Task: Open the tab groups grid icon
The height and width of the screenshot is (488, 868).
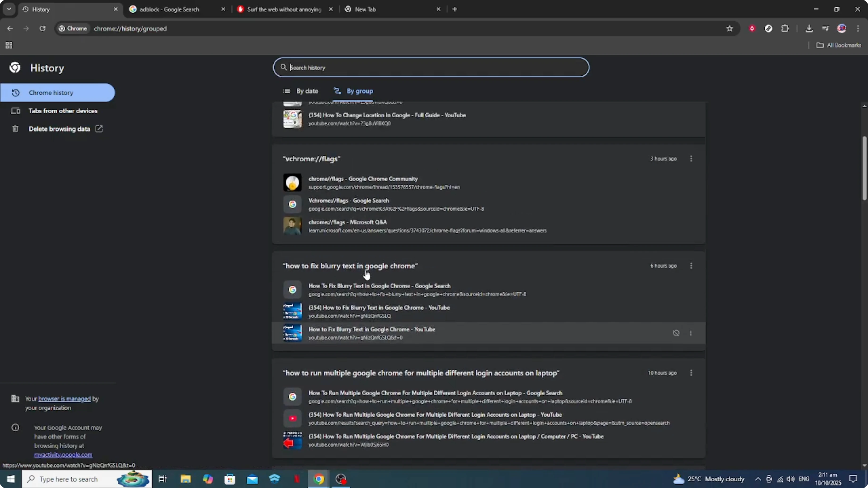Action: click(x=9, y=45)
